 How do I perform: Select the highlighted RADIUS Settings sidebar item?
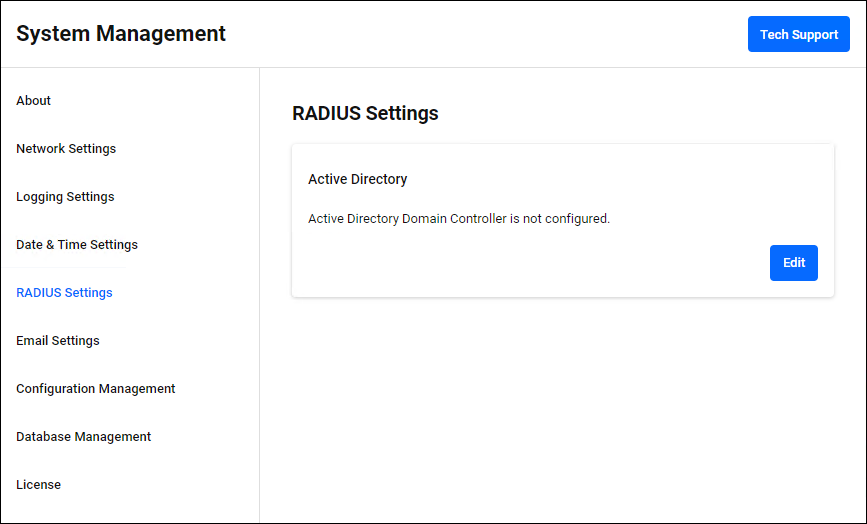64,293
